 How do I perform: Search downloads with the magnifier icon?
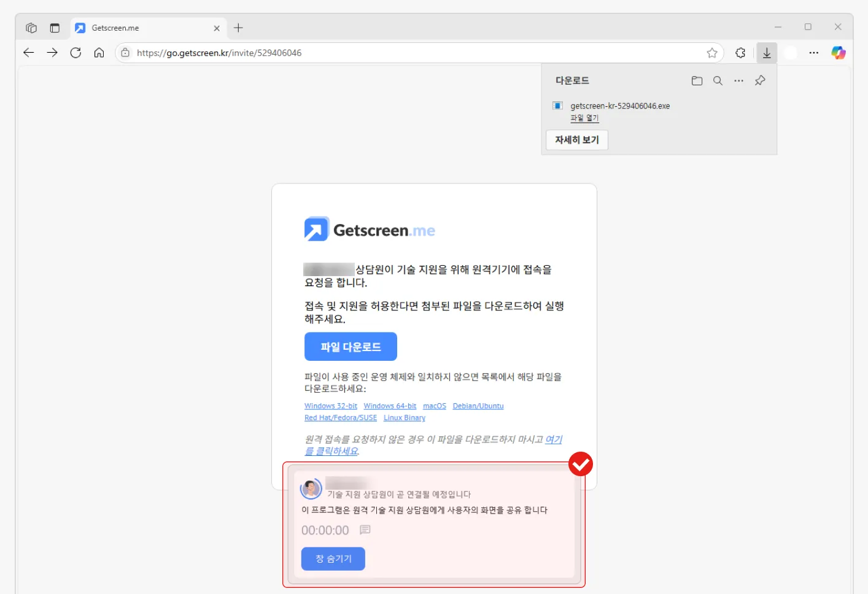coord(718,80)
